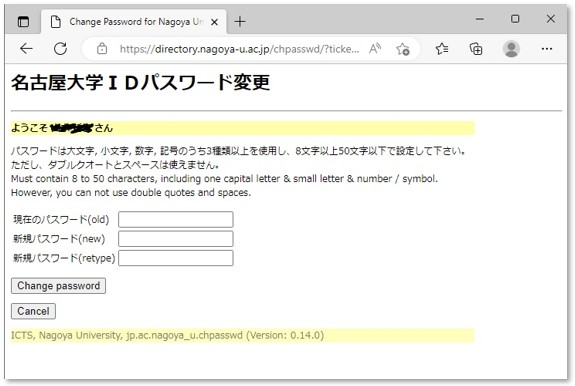The width and height of the screenshot is (575, 386).
Task: Open the Collections icon
Action: [x=476, y=48]
